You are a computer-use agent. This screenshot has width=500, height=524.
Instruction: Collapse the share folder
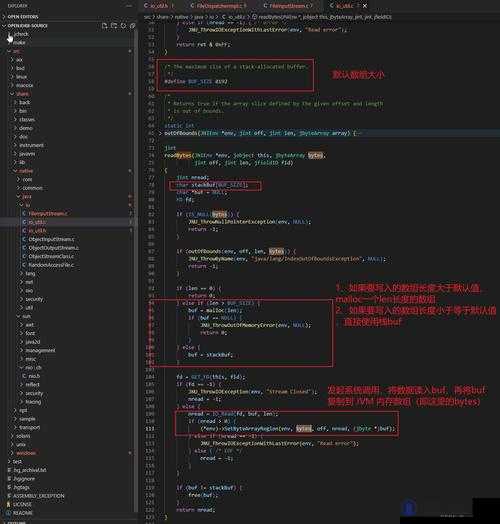click(20, 94)
